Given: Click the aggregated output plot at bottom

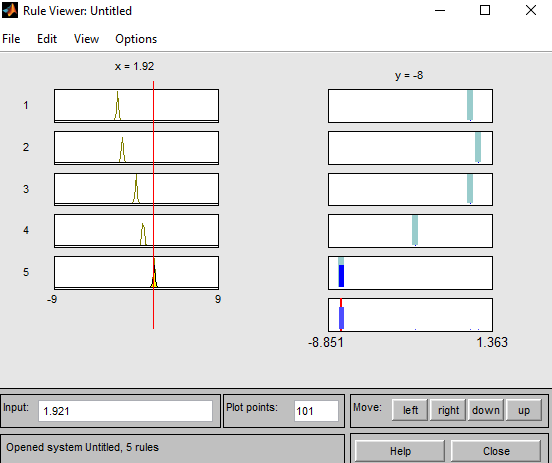Looking at the screenshot, I should coord(410,315).
